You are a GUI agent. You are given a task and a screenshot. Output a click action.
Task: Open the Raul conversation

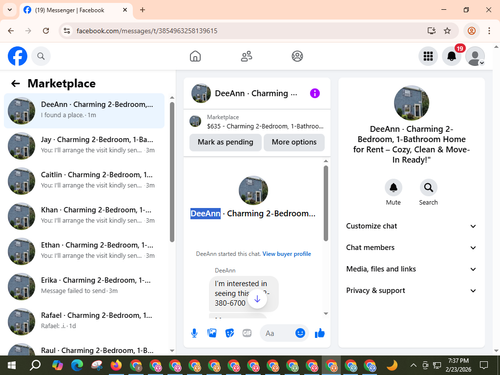84,349
